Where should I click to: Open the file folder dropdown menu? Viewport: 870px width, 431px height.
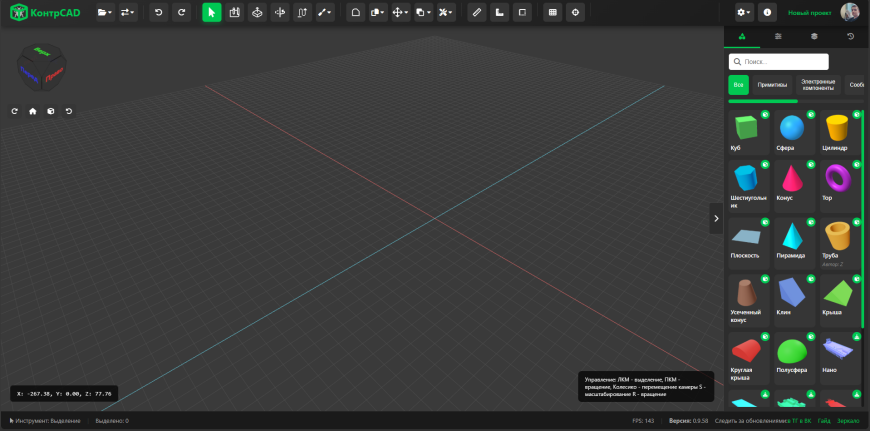point(105,12)
